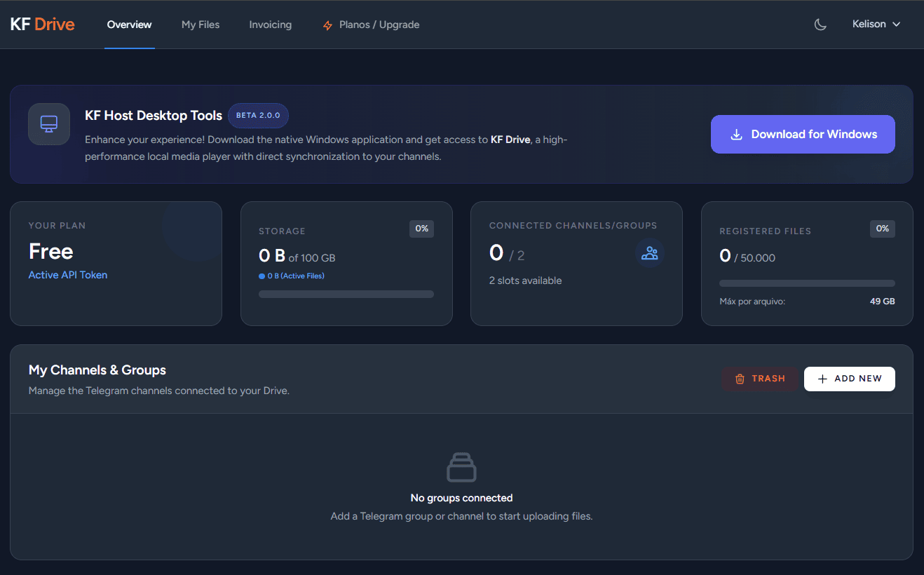Open the Active API Token link
The height and width of the screenshot is (575, 924).
(68, 275)
